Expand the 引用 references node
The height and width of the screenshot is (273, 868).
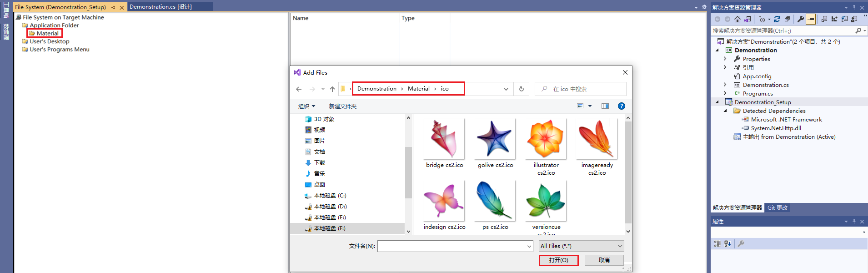725,67
